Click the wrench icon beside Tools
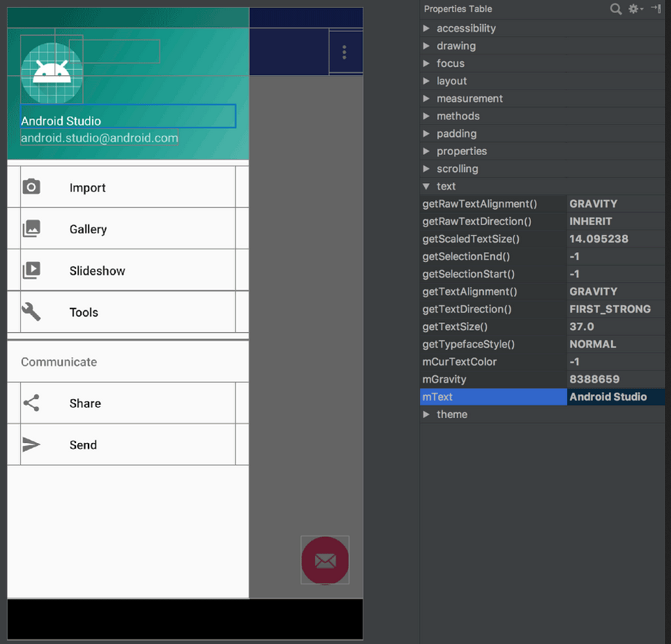The height and width of the screenshot is (644, 671). 31,312
